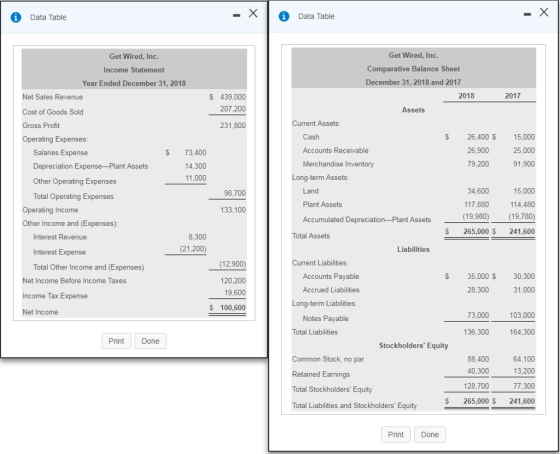Click 2018 Accounts Payable value 35,000

tap(478, 276)
